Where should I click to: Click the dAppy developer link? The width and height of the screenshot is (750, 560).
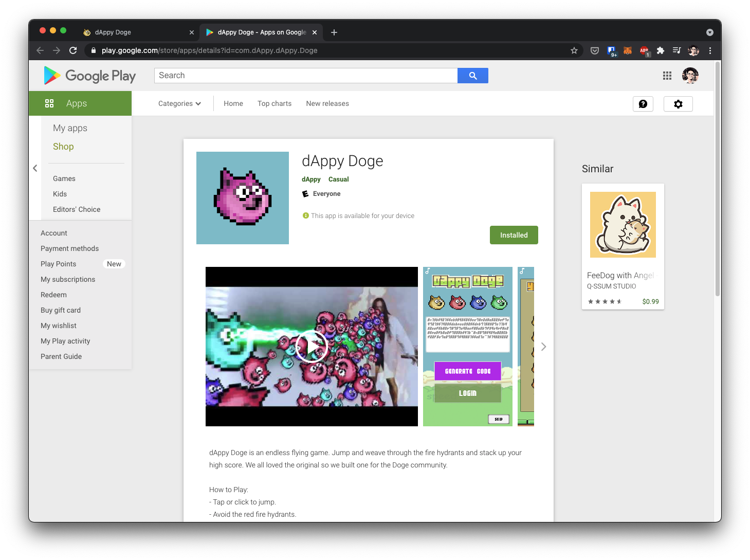point(311,179)
